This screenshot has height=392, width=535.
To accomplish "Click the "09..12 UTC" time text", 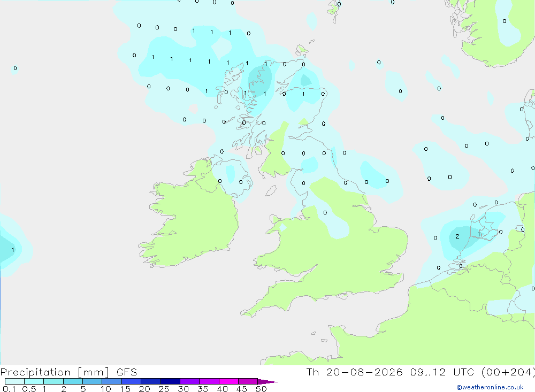I will (442, 372).
